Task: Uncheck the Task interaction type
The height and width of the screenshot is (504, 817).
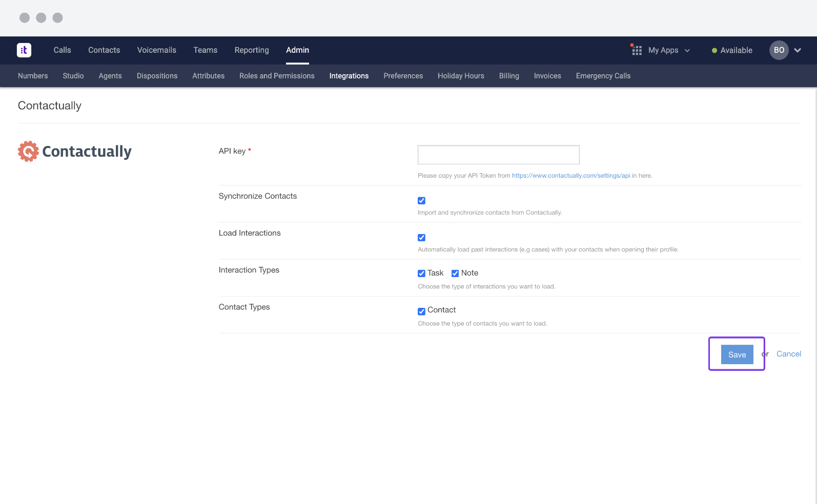Action: tap(421, 274)
